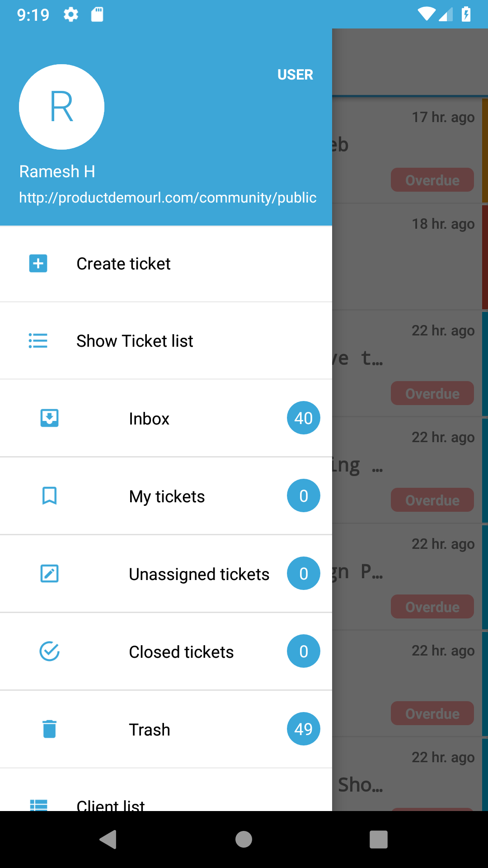
Task: Open the productdemourl.com community link
Action: coord(168,198)
